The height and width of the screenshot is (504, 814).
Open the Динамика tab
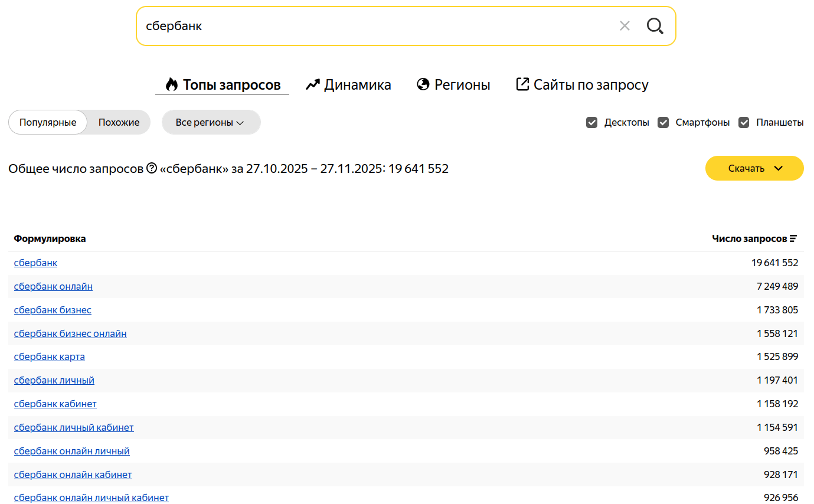(357, 84)
